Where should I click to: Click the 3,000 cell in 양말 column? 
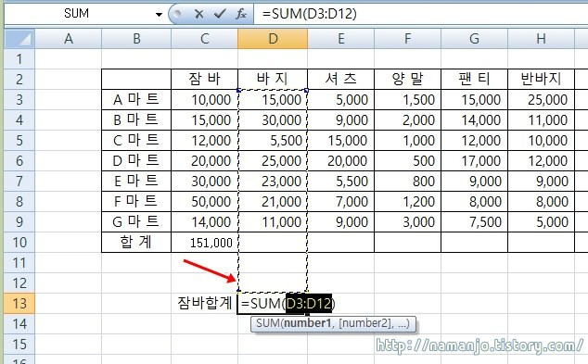[408, 221]
